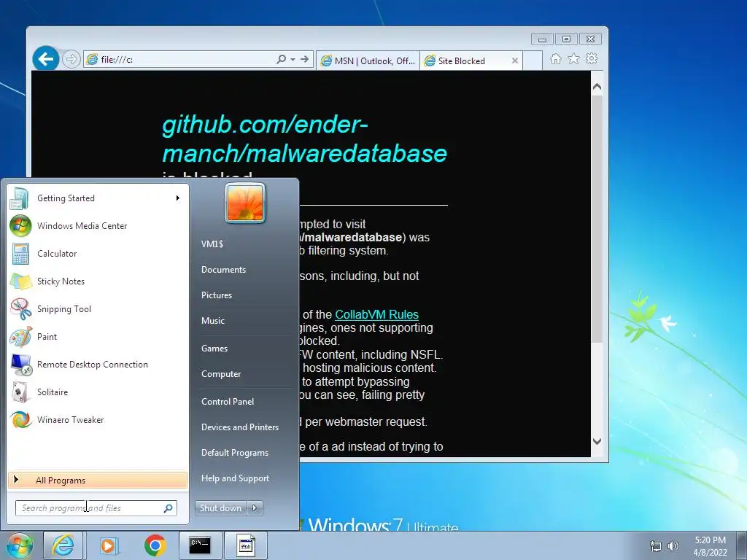Close the Site Blocked tab
Viewport: 747px width, 560px height.
[x=515, y=61]
